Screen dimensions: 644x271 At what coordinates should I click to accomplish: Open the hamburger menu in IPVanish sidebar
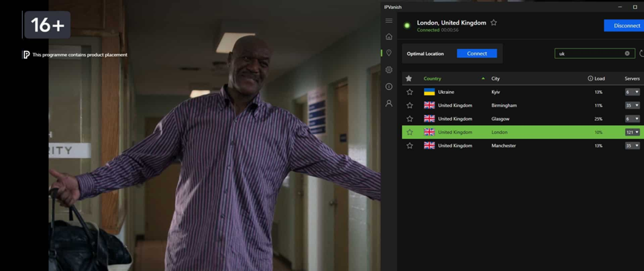pos(389,21)
